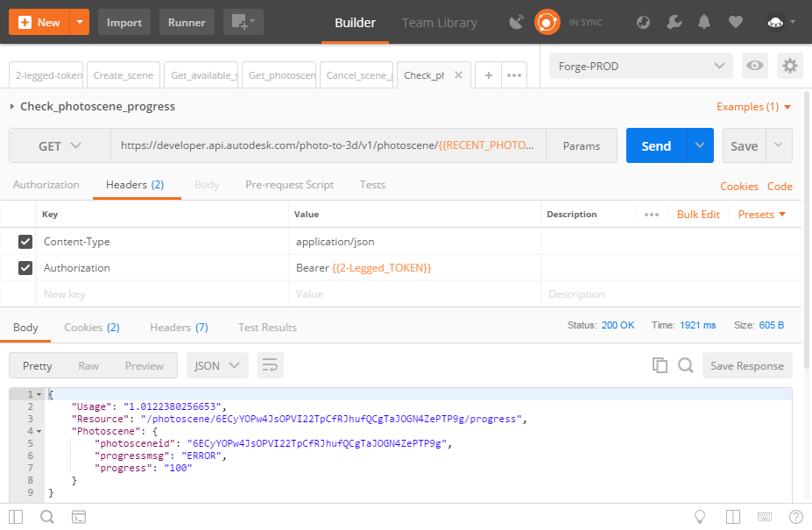Open the tab options ellipsis menu
Screen dimensions: 812x530
tap(514, 75)
